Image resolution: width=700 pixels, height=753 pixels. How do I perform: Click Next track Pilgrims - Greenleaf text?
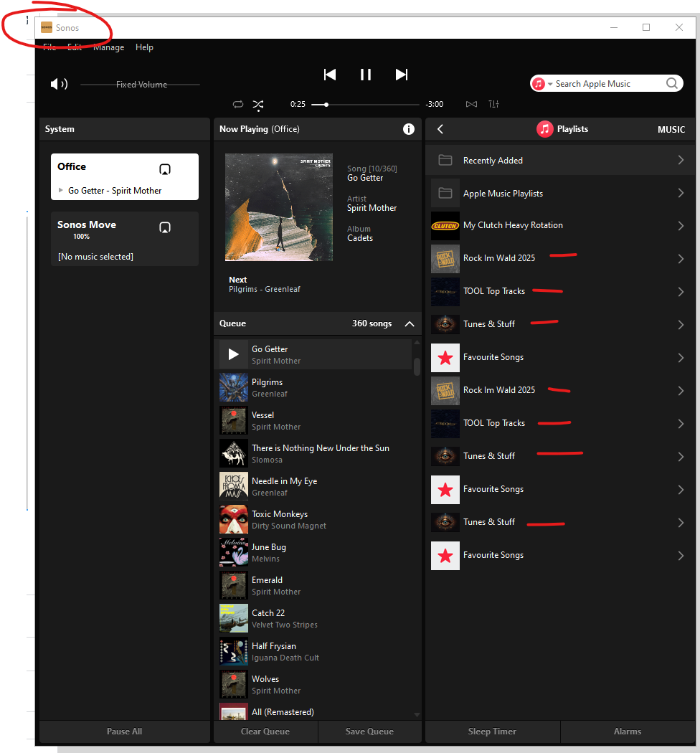click(264, 289)
